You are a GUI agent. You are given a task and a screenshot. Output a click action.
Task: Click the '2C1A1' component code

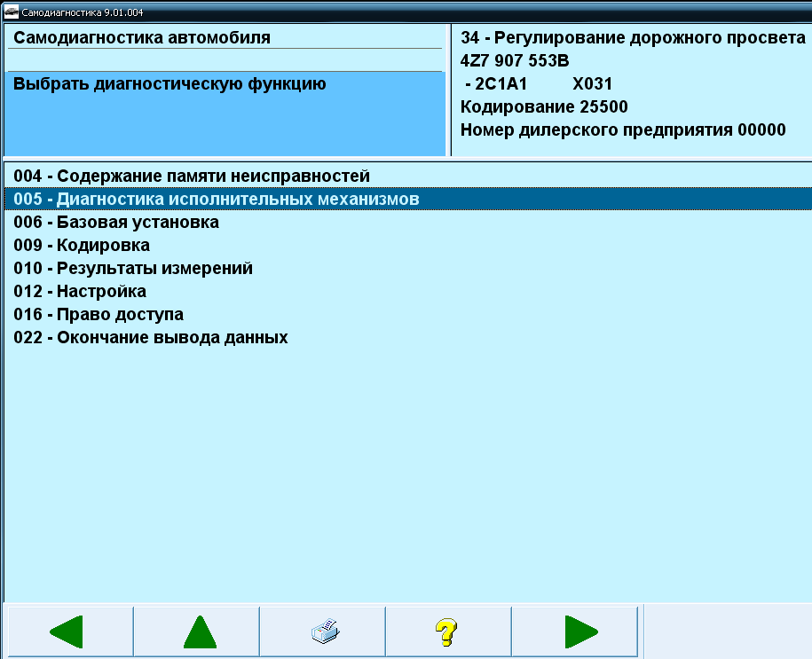(501, 83)
